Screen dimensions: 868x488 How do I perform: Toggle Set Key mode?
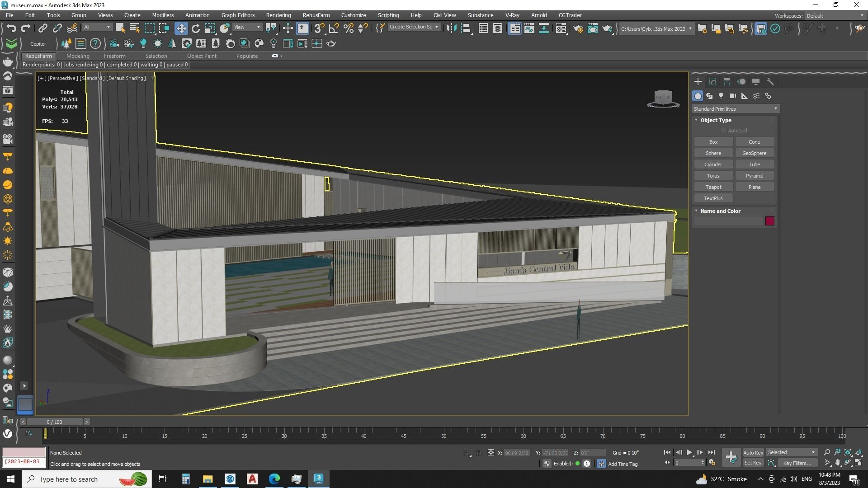point(753,463)
